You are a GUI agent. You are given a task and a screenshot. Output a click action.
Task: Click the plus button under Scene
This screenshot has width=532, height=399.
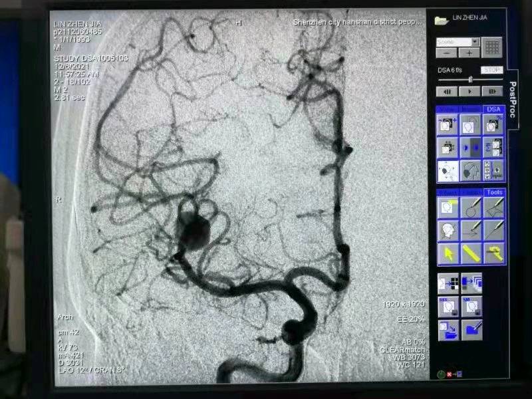tap(469, 53)
